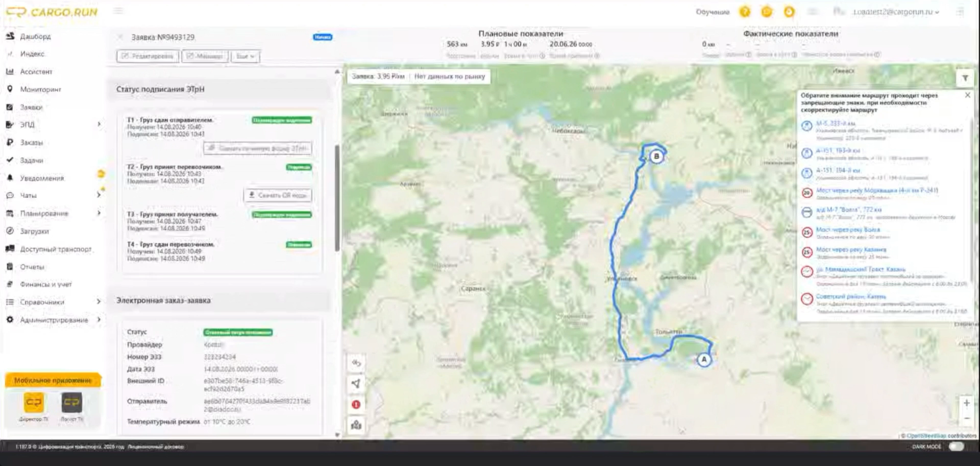Toggle the DARK MODE switch
Viewport: 980px width, 466px height.
click(956, 447)
